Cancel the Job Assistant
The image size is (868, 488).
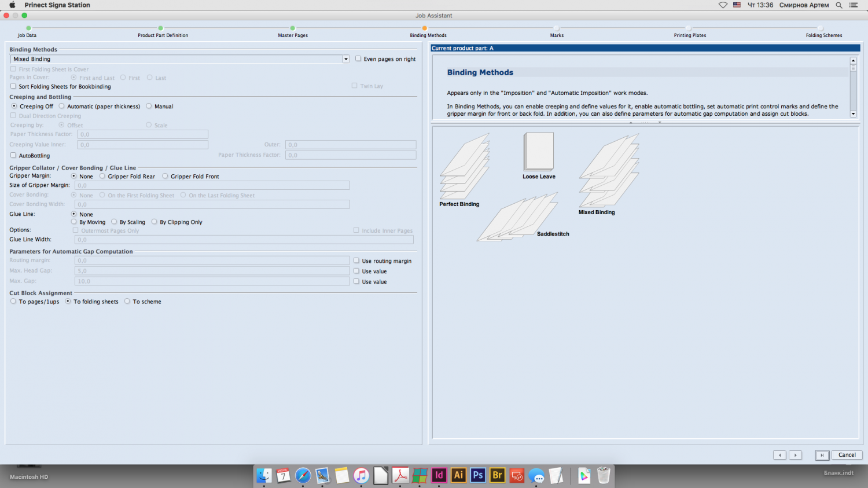[x=847, y=455]
